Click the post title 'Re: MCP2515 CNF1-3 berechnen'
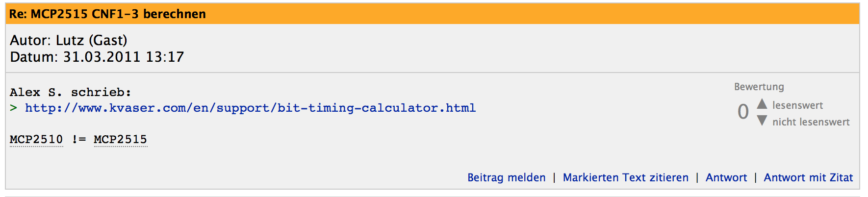Image resolution: width=868 pixels, height=197 pixels. (x=107, y=14)
